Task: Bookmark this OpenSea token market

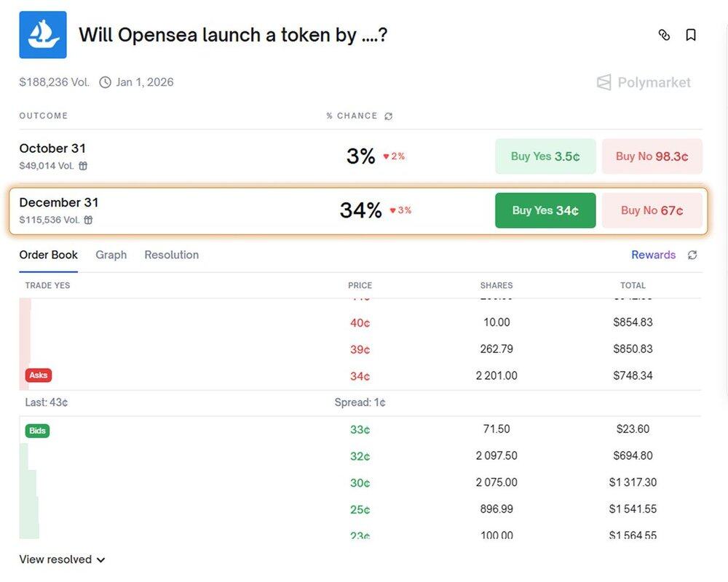Action: point(691,35)
